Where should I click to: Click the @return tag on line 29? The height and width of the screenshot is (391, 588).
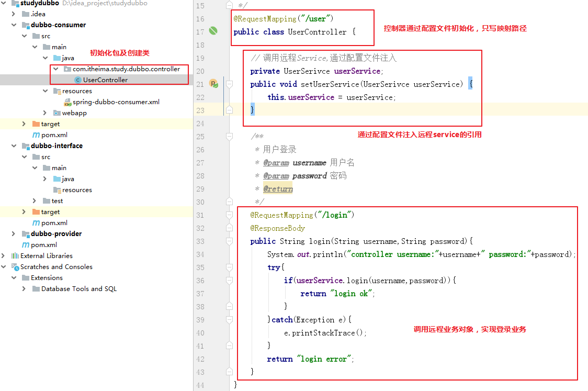pos(278,189)
